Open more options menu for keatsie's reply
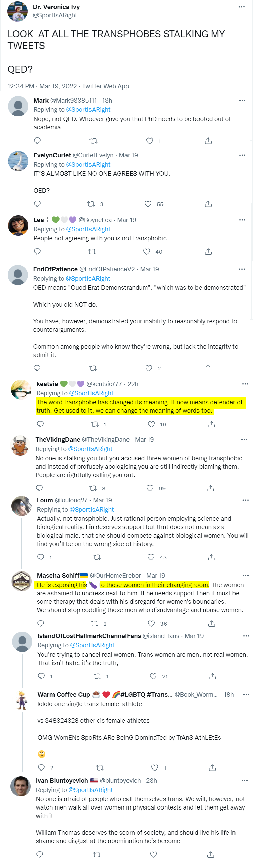The image size is (253, 868). pyautogui.click(x=245, y=384)
